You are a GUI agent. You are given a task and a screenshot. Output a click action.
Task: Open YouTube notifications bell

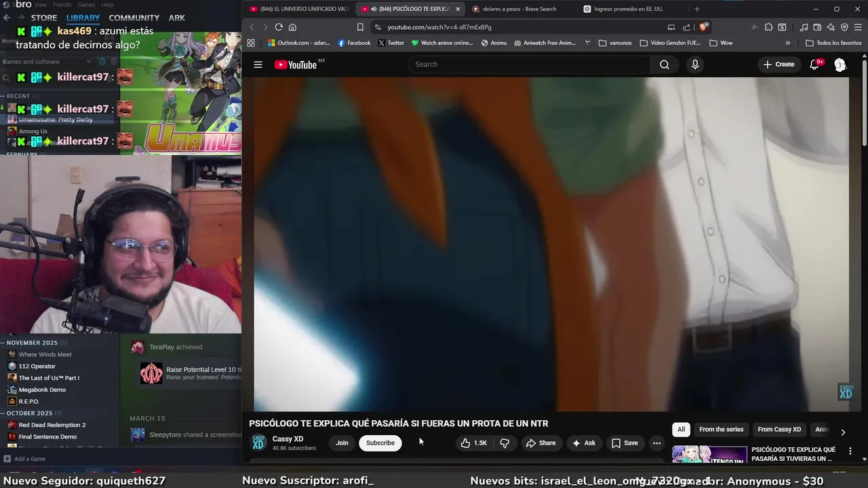point(815,64)
